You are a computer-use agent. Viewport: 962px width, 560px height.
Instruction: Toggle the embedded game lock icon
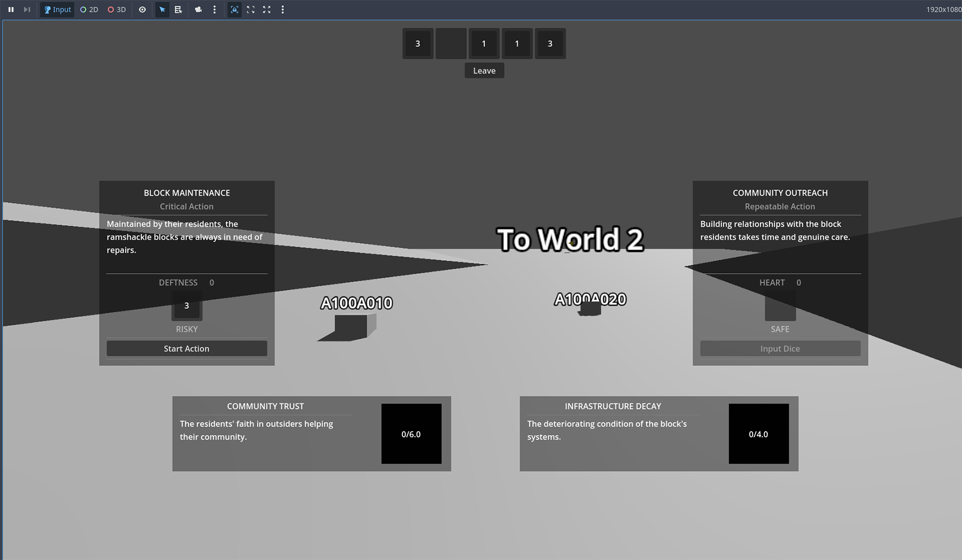[234, 10]
